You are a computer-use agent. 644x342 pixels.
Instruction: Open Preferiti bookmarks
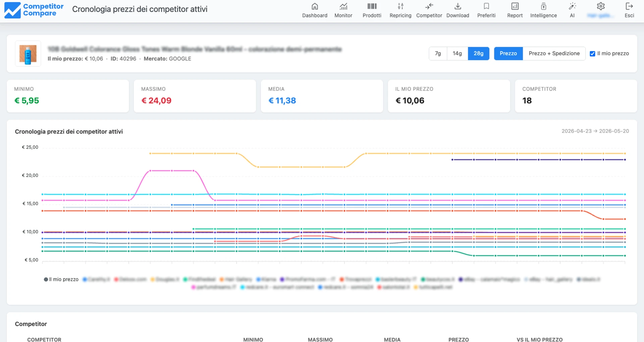tap(486, 10)
